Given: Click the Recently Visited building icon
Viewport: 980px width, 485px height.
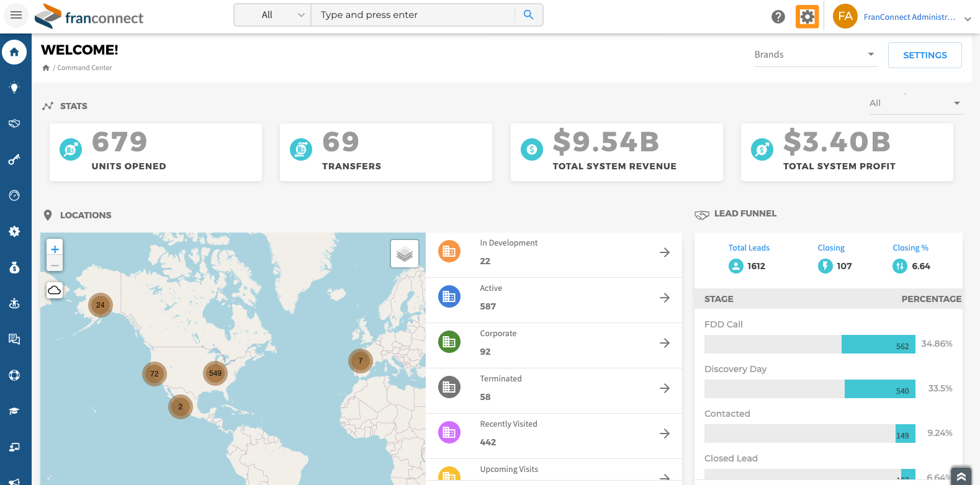Looking at the screenshot, I should (449, 432).
